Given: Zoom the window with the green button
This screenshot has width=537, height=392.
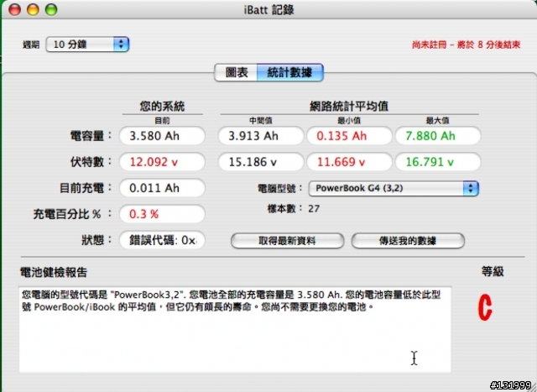Looking at the screenshot, I should [x=51, y=9].
